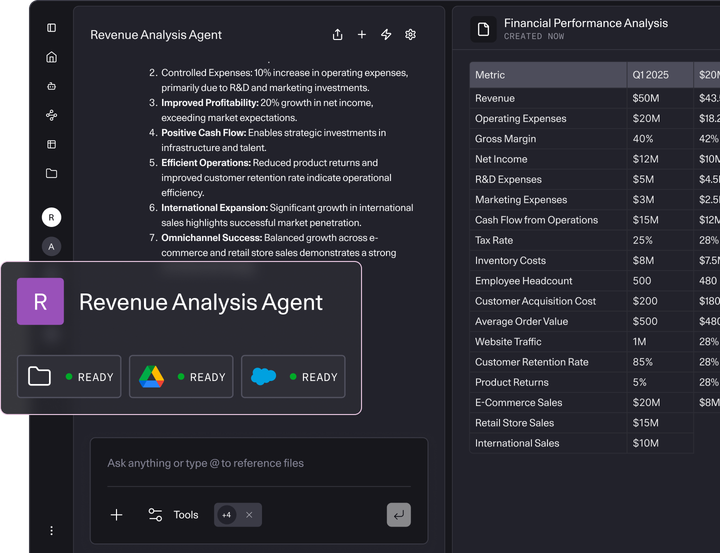This screenshot has height=553, width=720.
Task: Click the Tools label button
Action: pyautogui.click(x=186, y=514)
